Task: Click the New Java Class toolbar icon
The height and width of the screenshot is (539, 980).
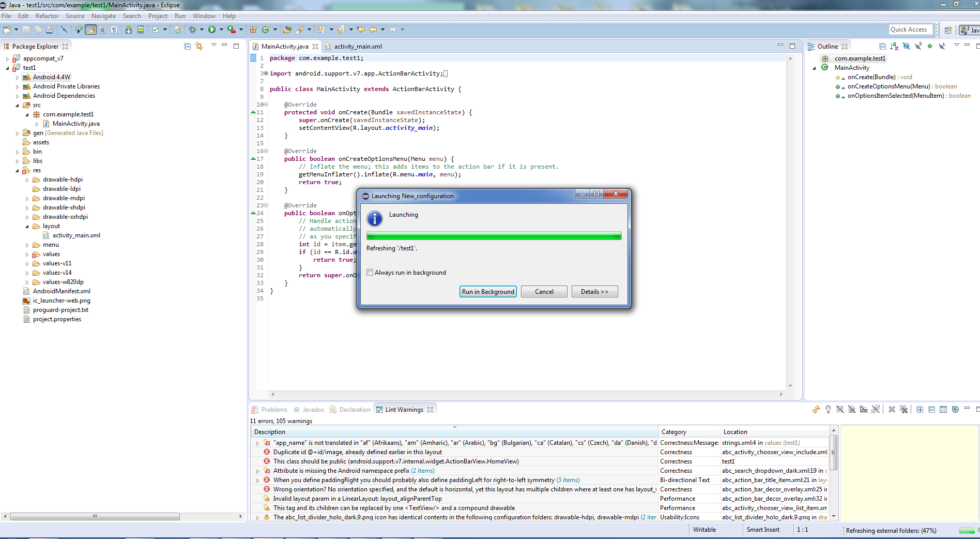Action: 266,30
